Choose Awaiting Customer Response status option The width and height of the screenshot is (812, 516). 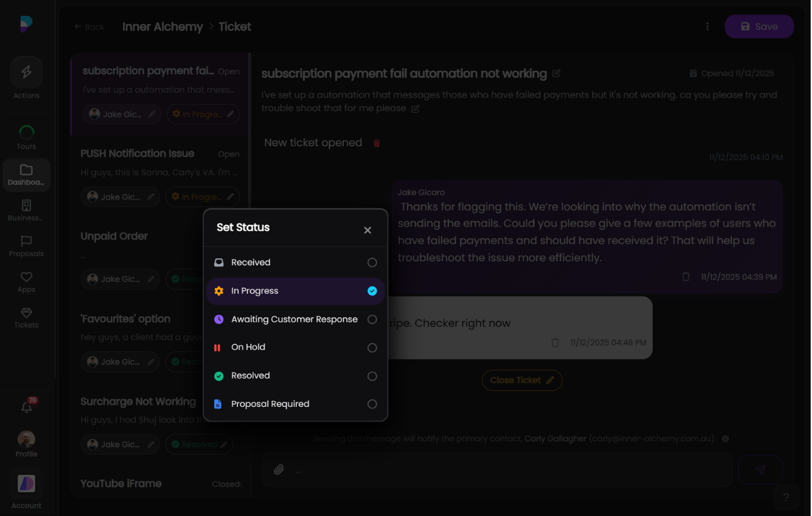tap(294, 320)
